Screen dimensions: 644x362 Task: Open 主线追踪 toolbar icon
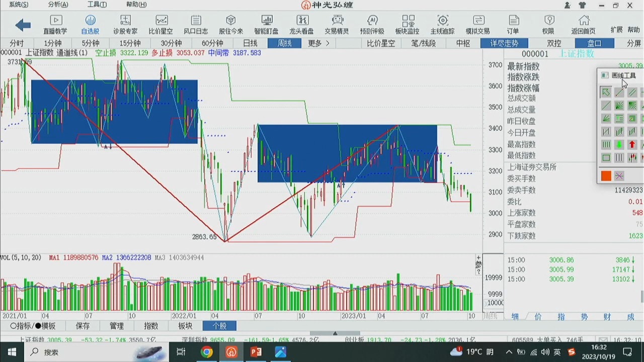click(443, 25)
